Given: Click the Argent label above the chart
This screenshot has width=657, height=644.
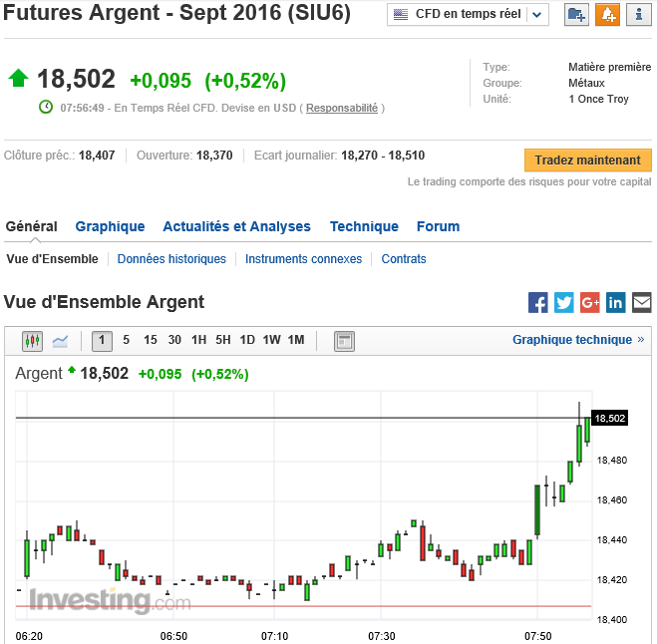Looking at the screenshot, I should coord(39,373).
